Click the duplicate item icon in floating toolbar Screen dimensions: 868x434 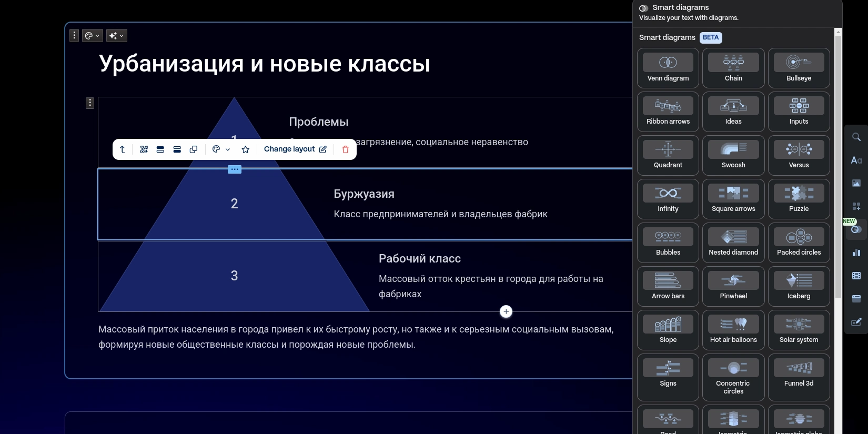click(194, 149)
